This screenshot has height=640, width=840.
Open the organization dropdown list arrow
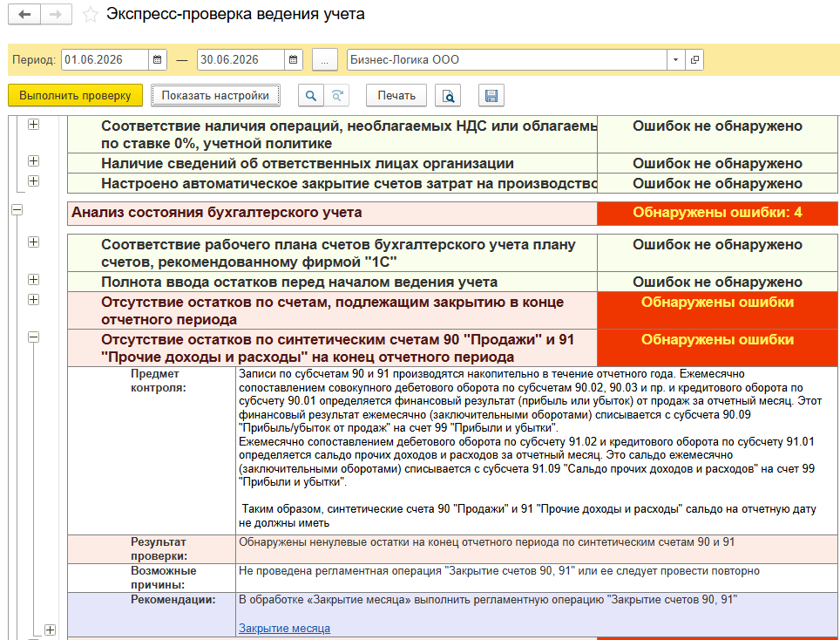tap(675, 59)
